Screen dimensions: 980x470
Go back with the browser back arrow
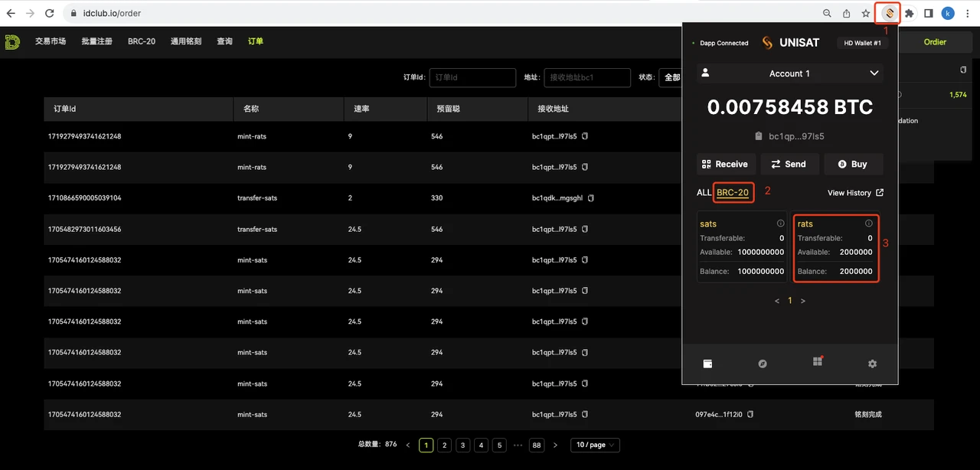(x=11, y=13)
